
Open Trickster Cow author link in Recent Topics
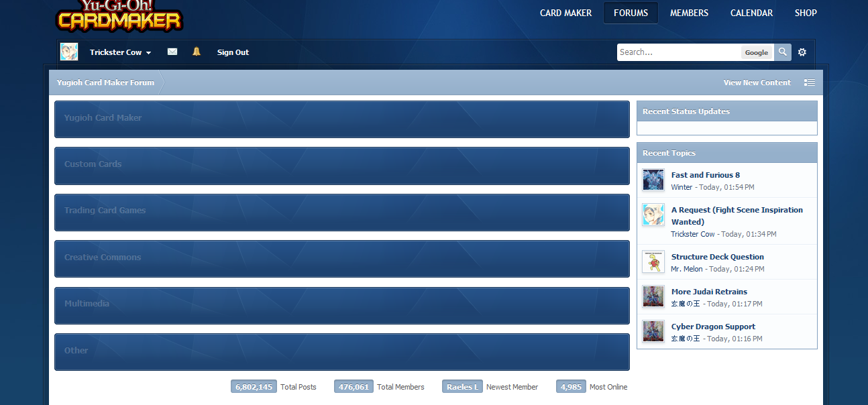(x=693, y=234)
